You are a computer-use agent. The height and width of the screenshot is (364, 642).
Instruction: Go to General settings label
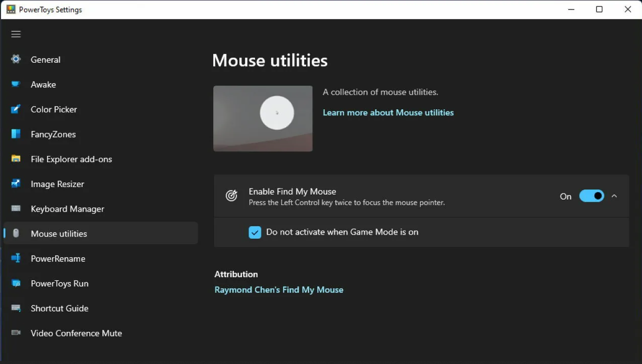[x=46, y=60]
